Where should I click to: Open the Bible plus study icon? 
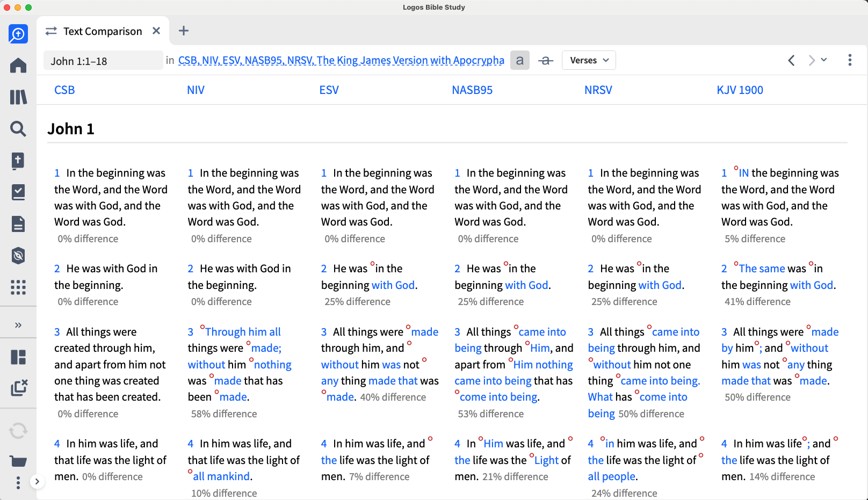[18, 161]
